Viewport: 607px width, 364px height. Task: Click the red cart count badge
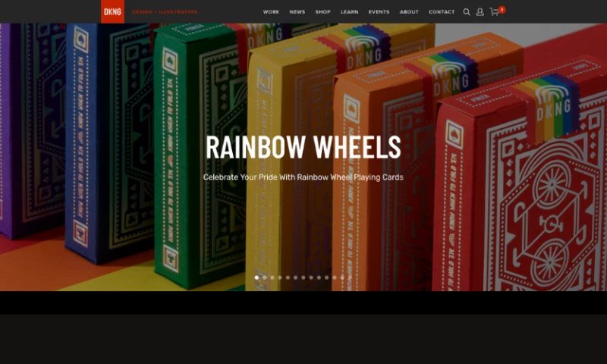(x=502, y=10)
